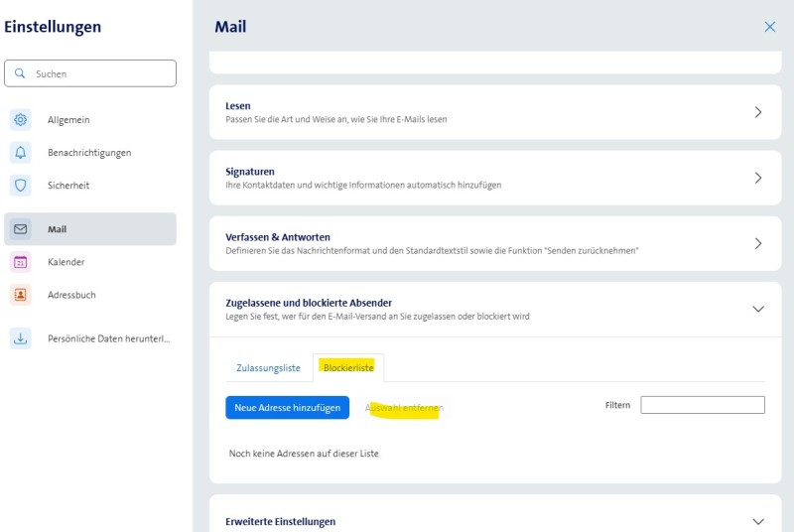
Task: Click the Allgemein gear icon
Action: pyautogui.click(x=21, y=120)
